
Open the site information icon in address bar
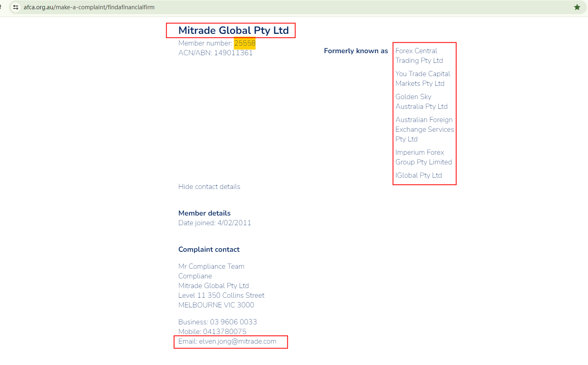pos(16,7)
